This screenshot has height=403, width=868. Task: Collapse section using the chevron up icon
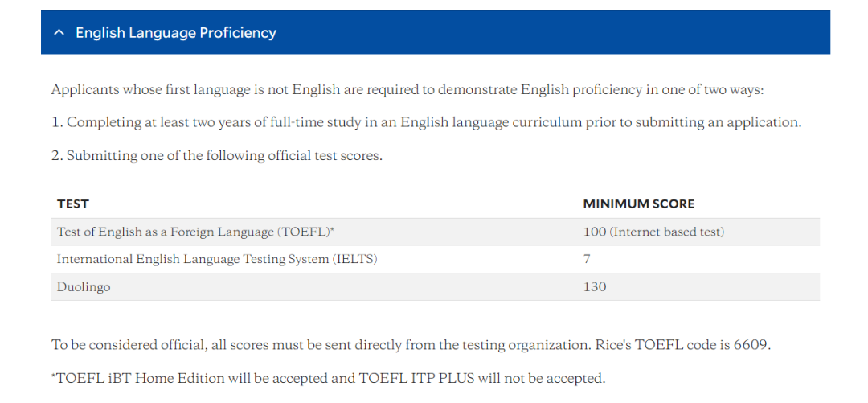click(59, 33)
